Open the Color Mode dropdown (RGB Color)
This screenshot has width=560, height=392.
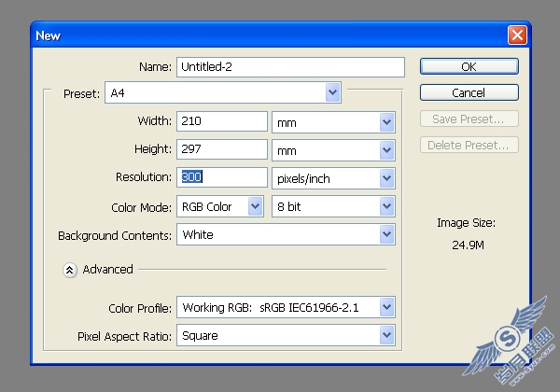tap(220, 206)
